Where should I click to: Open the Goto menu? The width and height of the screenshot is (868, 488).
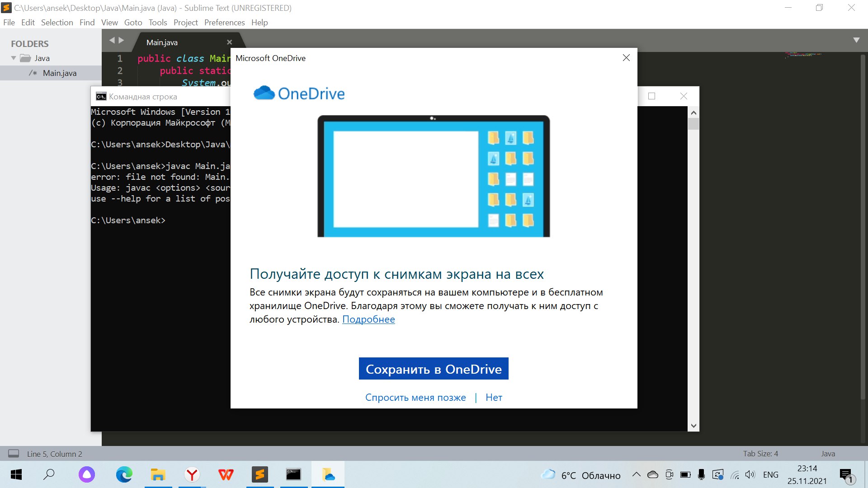pyautogui.click(x=133, y=22)
